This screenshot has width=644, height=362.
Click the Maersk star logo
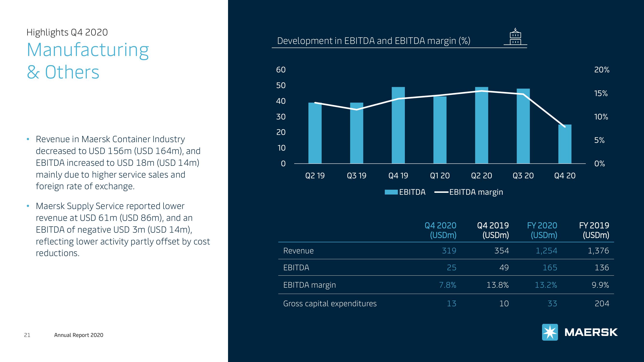550,332
